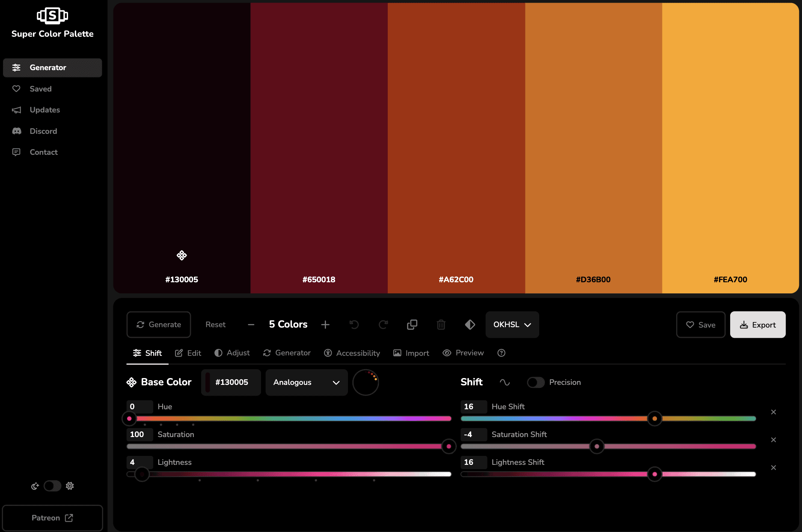
Task: Click the Save button
Action: 701,325
